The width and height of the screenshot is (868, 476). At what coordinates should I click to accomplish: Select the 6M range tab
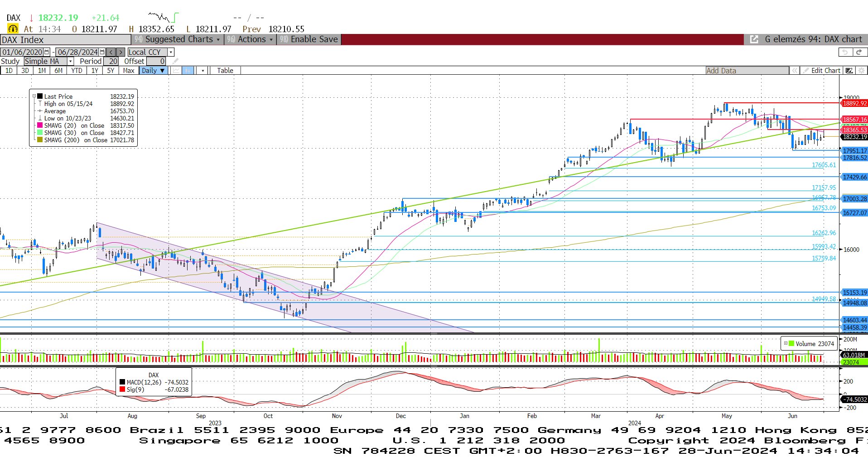[58, 71]
